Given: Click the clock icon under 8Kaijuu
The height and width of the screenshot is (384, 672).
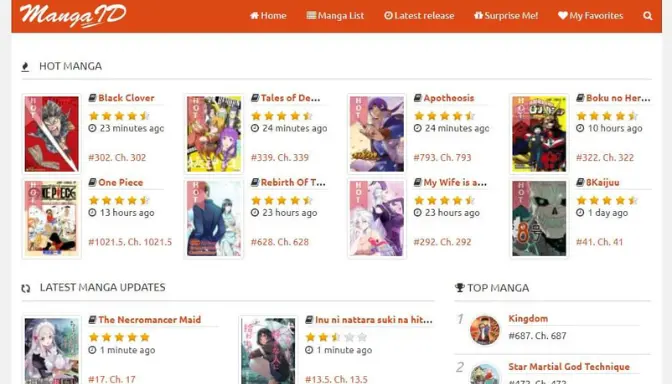Looking at the screenshot, I should [x=580, y=212].
